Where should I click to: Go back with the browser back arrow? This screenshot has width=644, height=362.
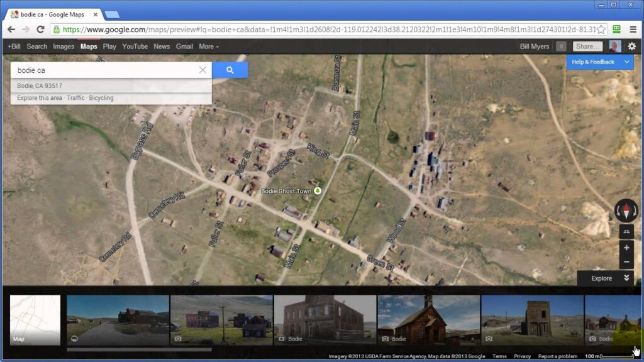tap(11, 30)
